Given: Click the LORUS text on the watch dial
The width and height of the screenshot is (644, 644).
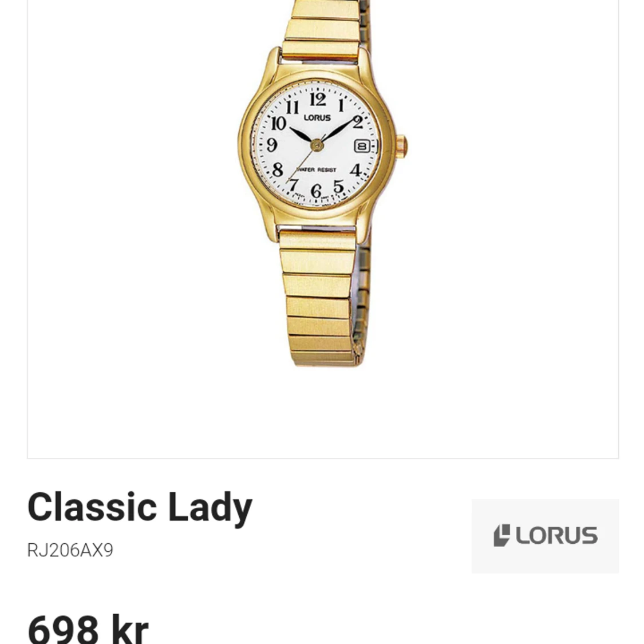Looking at the screenshot, I should click(317, 118).
